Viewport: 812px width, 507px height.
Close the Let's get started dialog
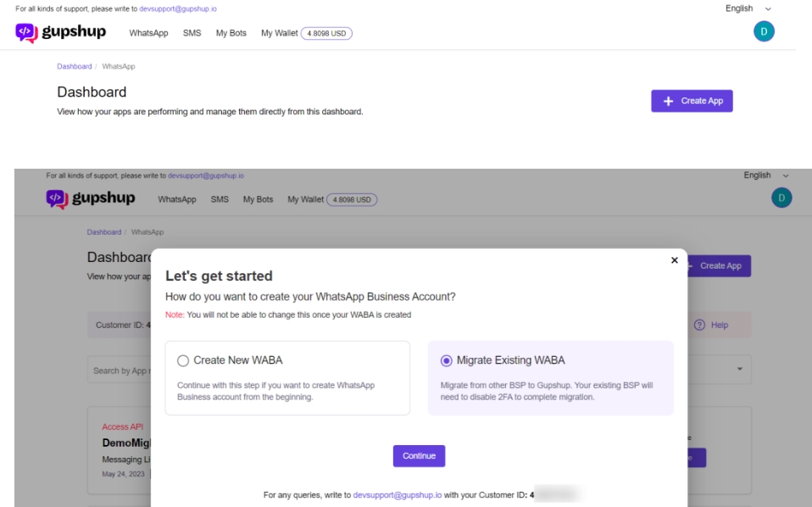(674, 260)
